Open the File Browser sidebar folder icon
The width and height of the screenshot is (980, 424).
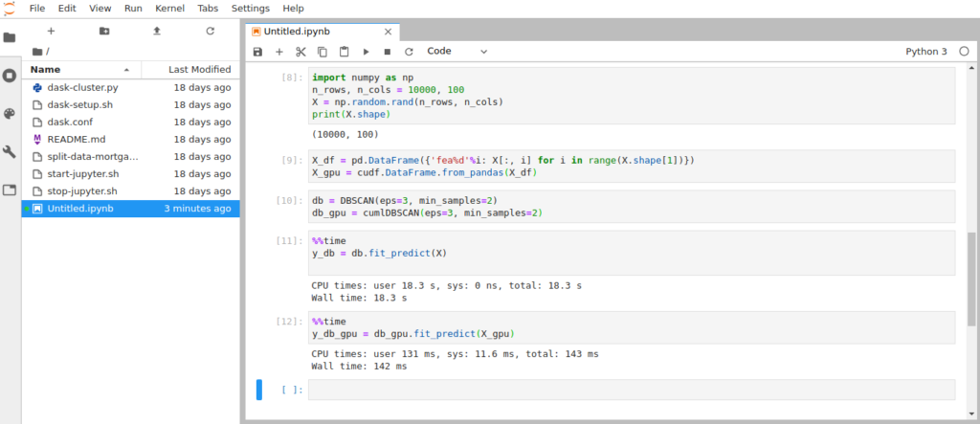point(10,37)
